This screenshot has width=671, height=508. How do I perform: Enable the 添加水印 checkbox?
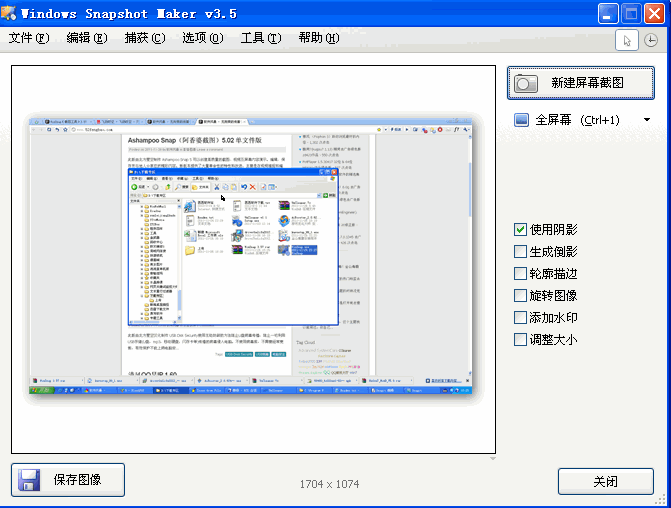(520, 318)
